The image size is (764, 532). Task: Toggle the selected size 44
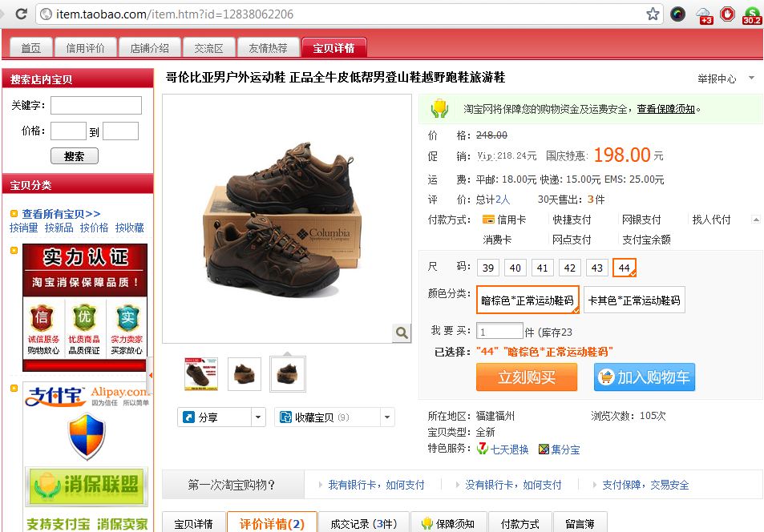pos(625,268)
